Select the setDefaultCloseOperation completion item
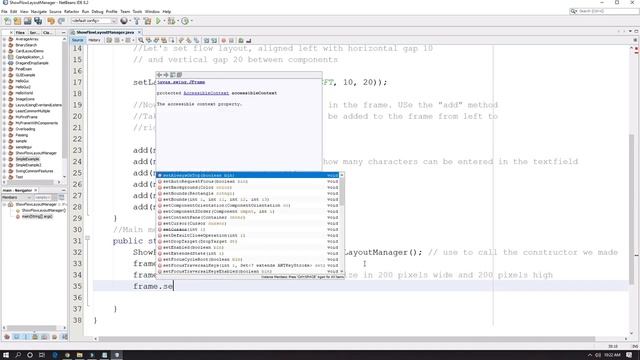The height and width of the screenshot is (360, 640). tap(248, 236)
